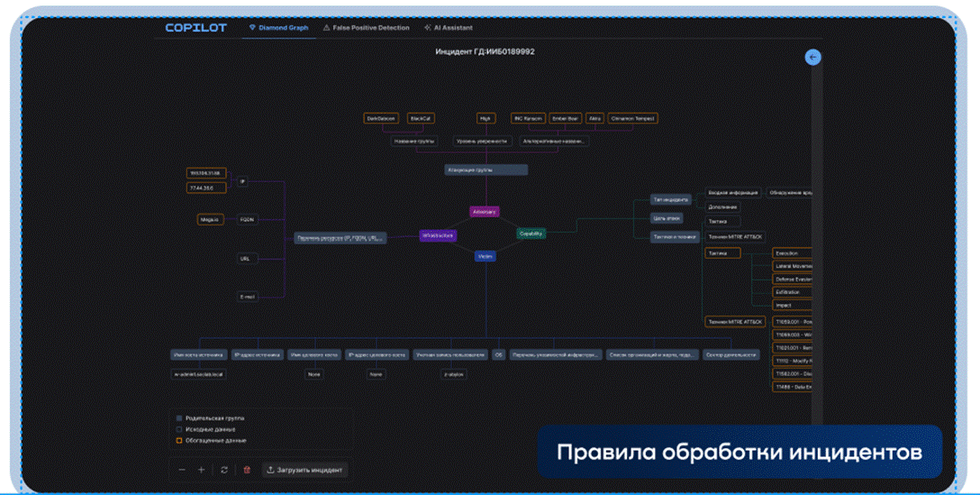This screenshot has width=980, height=495.
Task: Click the Execution tactic node
Action: pyautogui.click(x=791, y=253)
